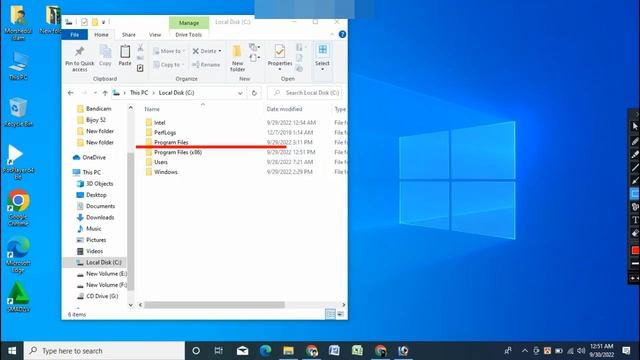Click the blue Help question mark icon

point(342,35)
